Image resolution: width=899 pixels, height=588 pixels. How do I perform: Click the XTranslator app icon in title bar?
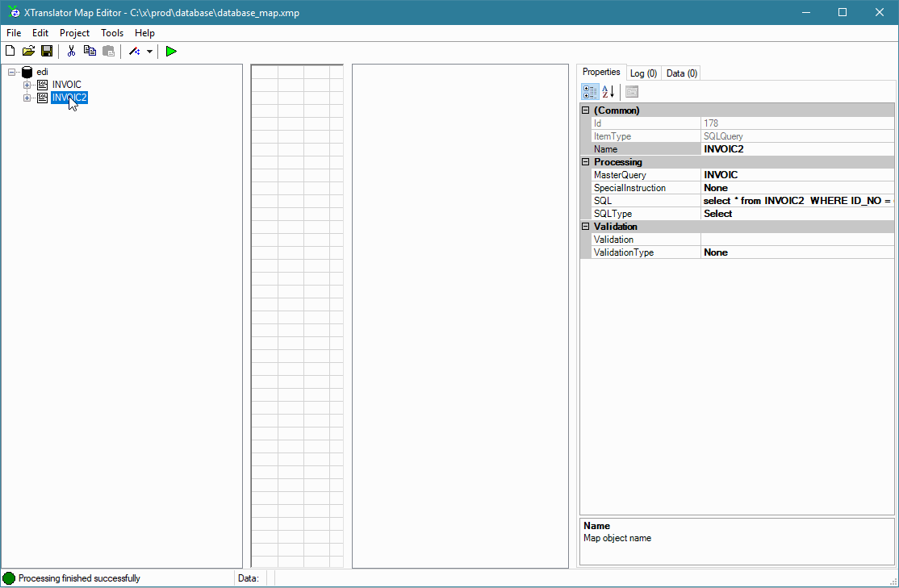tap(14, 12)
